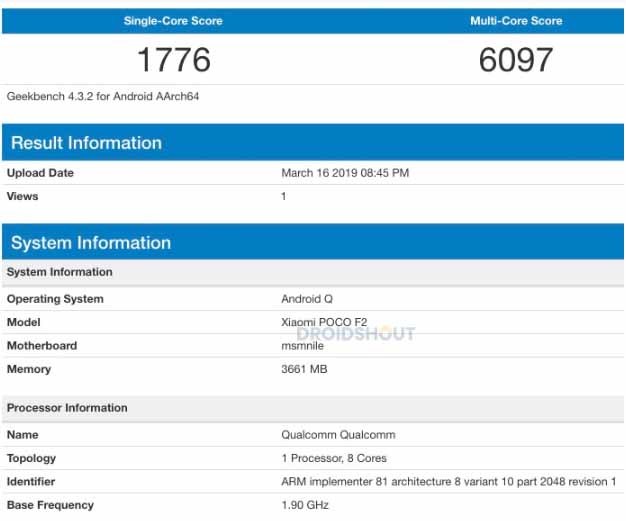Image resolution: width=626 pixels, height=521 pixels.
Task: Click the Name label under Processor Information
Action: click(22, 435)
